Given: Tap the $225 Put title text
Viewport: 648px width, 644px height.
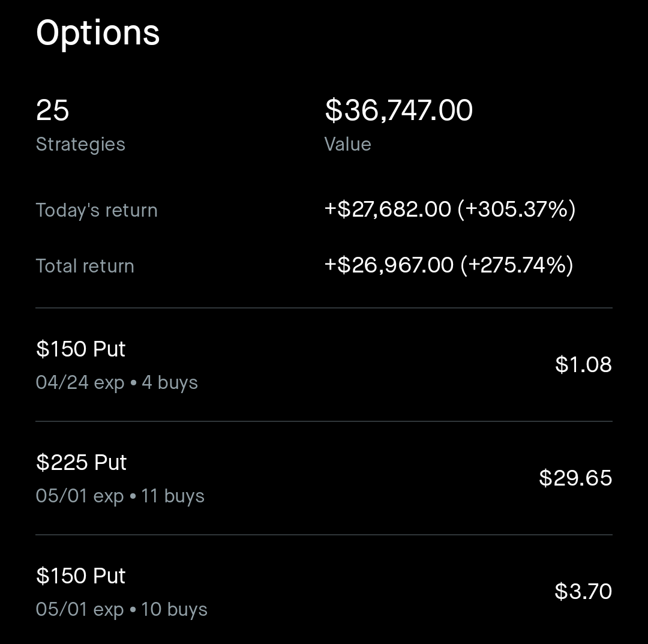Looking at the screenshot, I should (x=81, y=463).
